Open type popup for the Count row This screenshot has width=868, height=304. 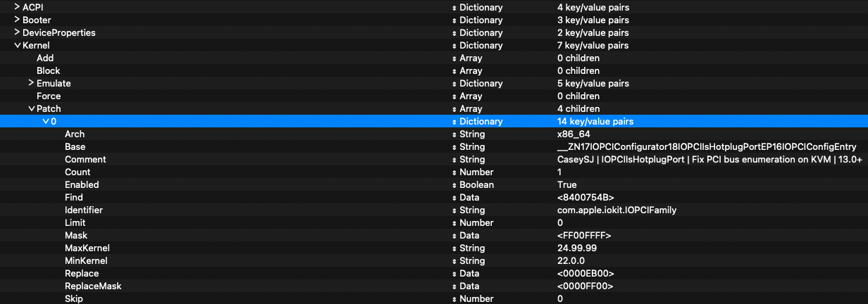pos(454,172)
